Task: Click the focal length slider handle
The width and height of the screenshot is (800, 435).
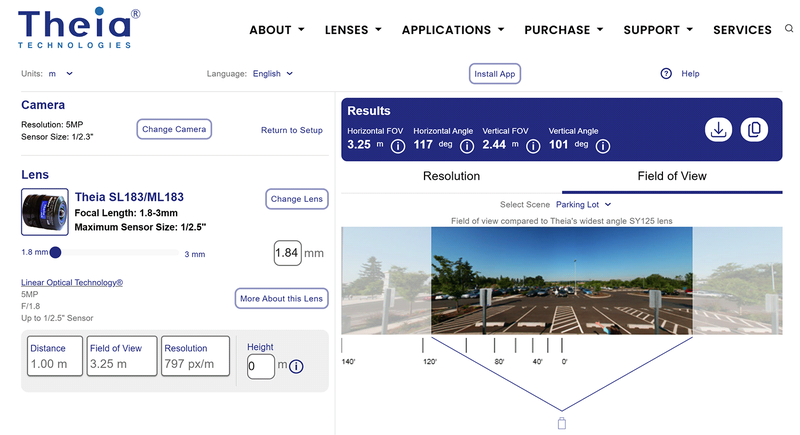Action: (x=56, y=252)
